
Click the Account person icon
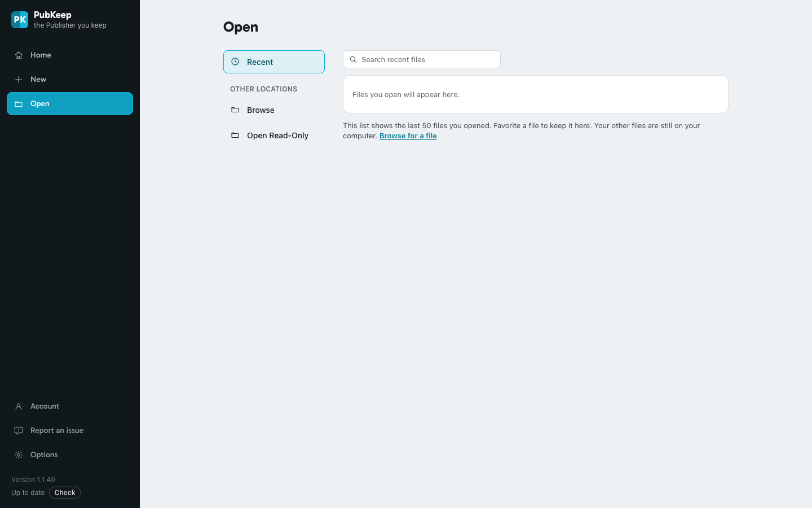pos(19,406)
